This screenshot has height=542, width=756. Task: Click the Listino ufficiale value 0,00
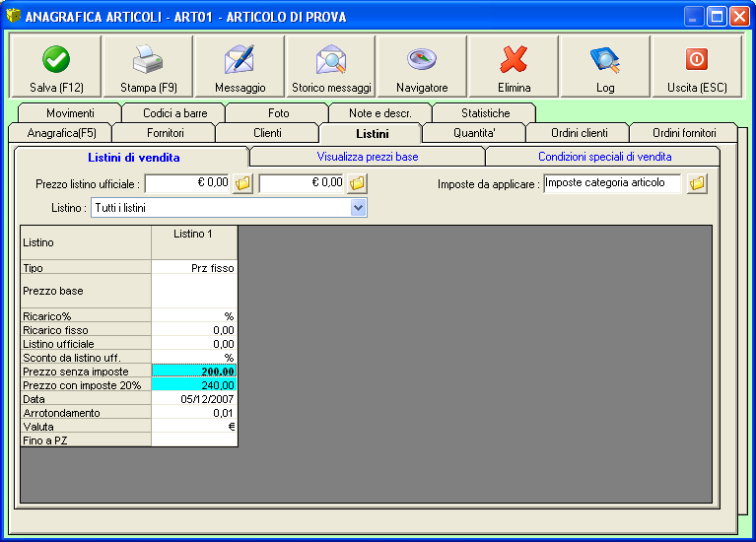[194, 344]
